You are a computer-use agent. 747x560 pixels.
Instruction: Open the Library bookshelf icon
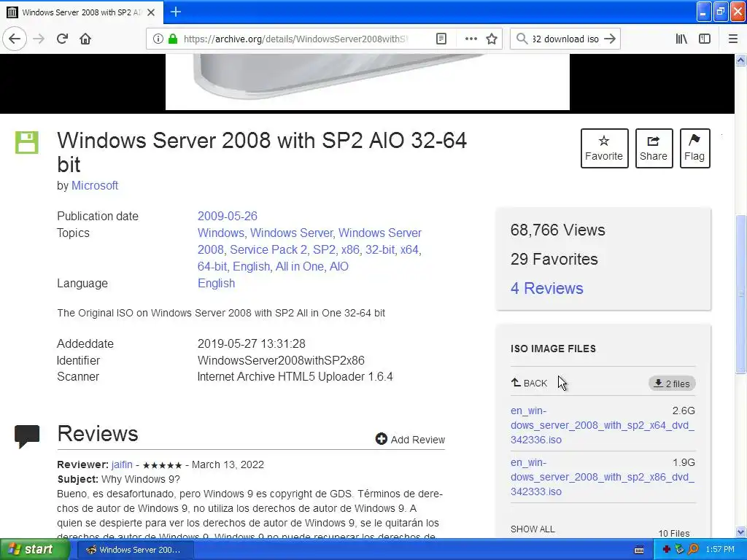[x=681, y=39]
